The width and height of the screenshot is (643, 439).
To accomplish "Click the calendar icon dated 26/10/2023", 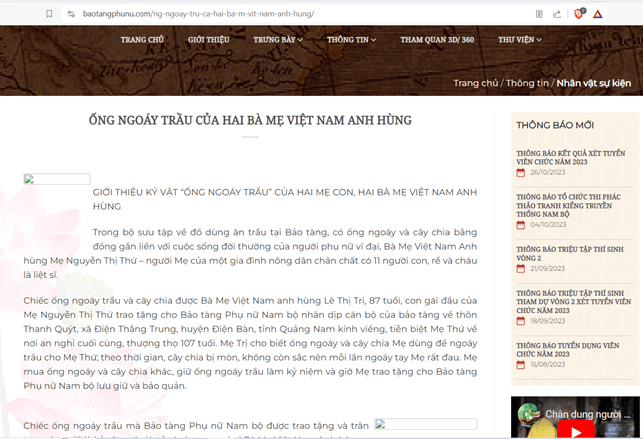I will (521, 173).
